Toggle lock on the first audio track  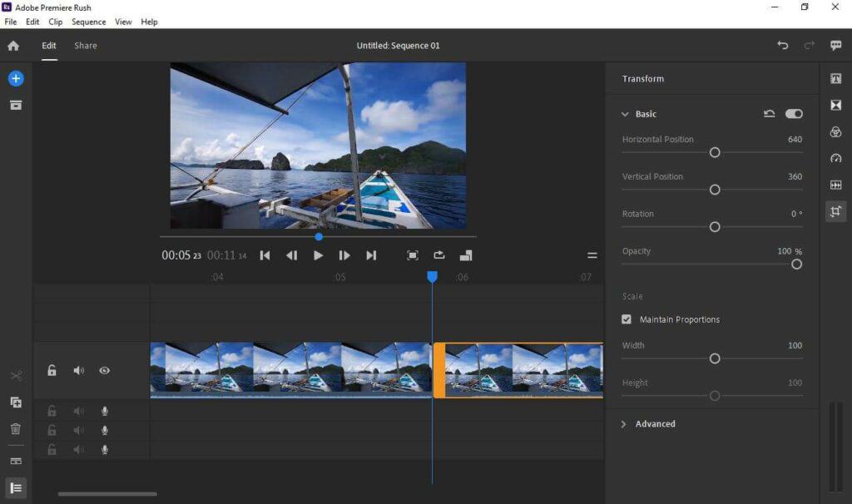[x=52, y=411]
